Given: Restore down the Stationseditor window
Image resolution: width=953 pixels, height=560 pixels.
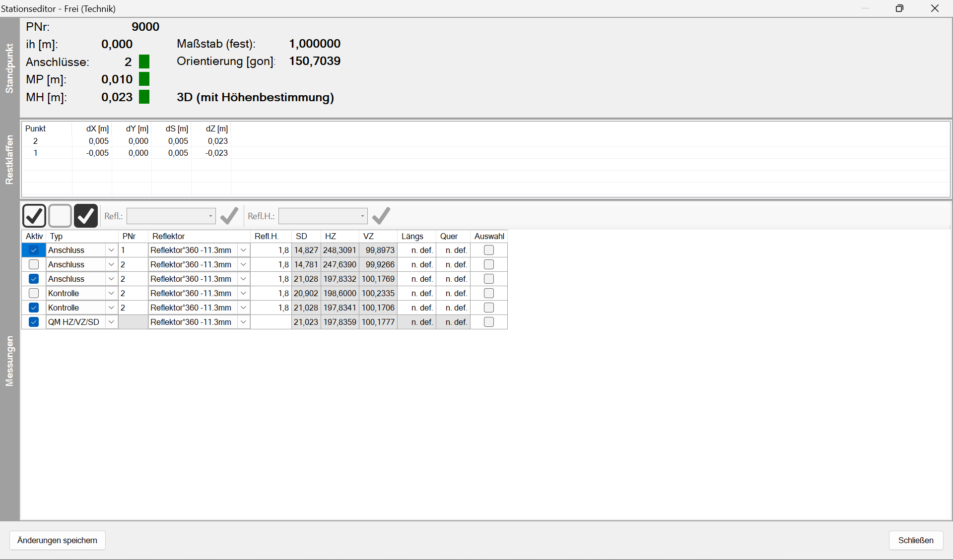Looking at the screenshot, I should click(899, 8).
